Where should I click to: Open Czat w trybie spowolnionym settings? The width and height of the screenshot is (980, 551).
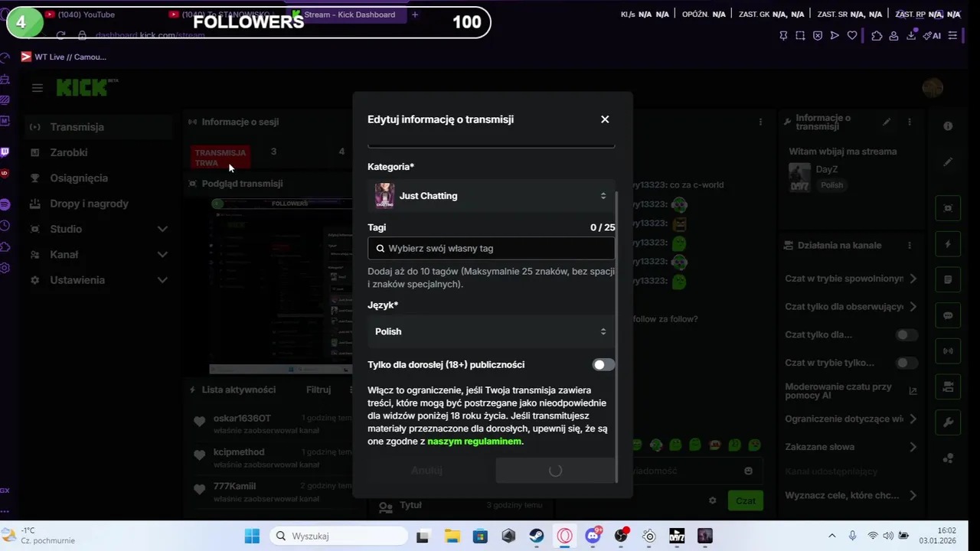click(x=851, y=279)
